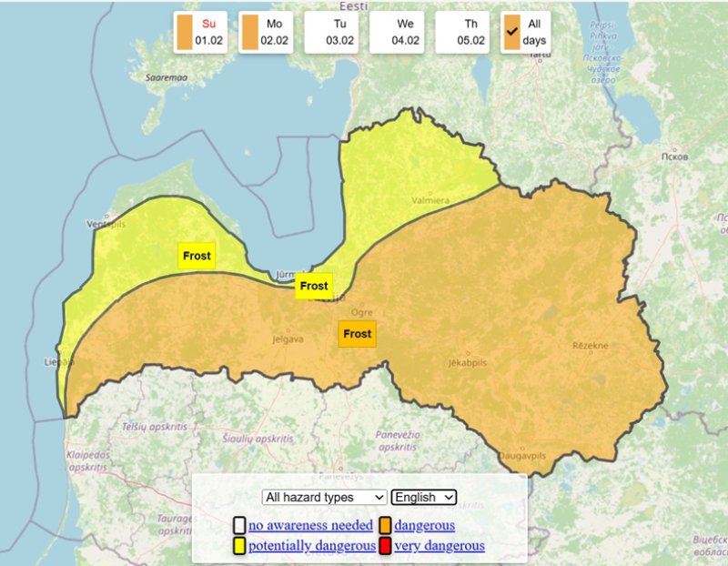The width and height of the screenshot is (728, 566).
Task: Open the 'no awareness needed' link
Action: [x=310, y=525]
